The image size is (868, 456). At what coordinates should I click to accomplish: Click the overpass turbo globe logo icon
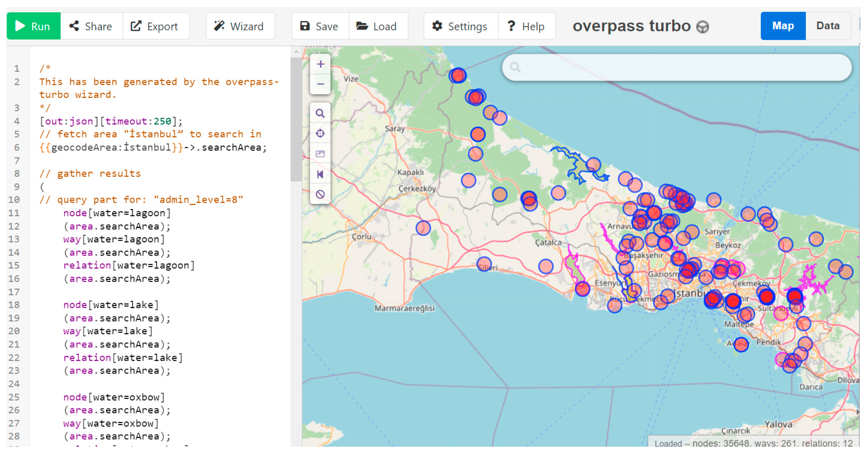703,27
